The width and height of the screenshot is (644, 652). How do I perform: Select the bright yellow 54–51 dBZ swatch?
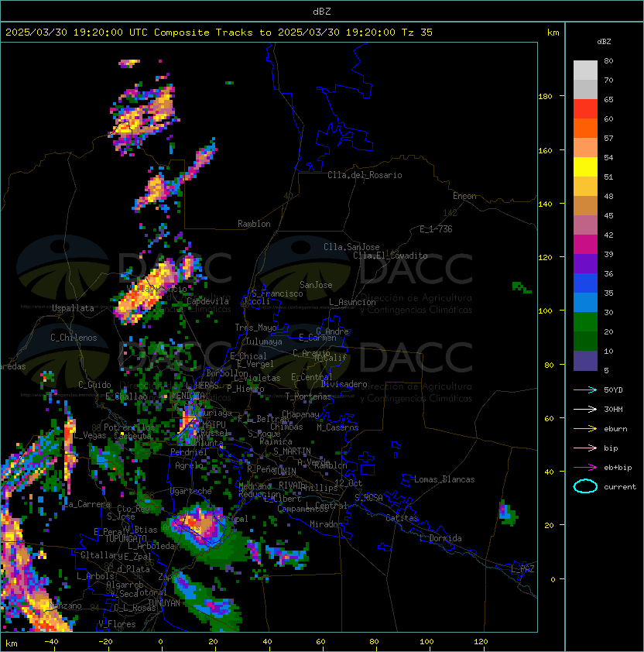coord(585,166)
